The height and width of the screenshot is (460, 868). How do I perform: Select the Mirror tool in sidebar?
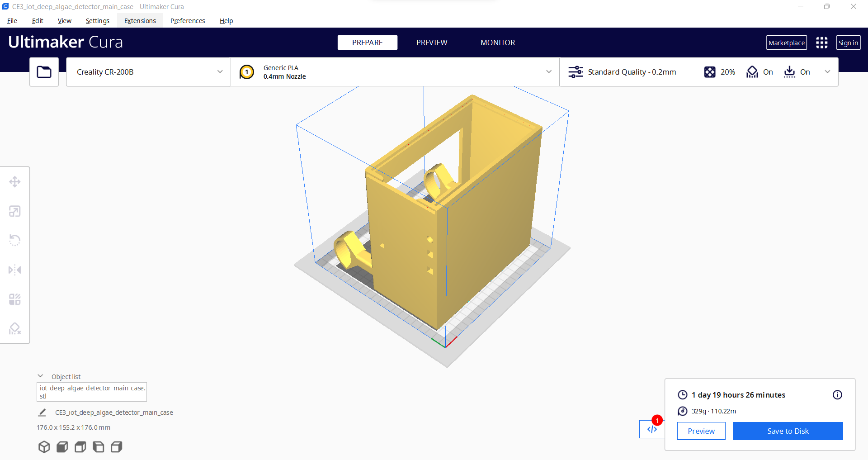coord(15,270)
